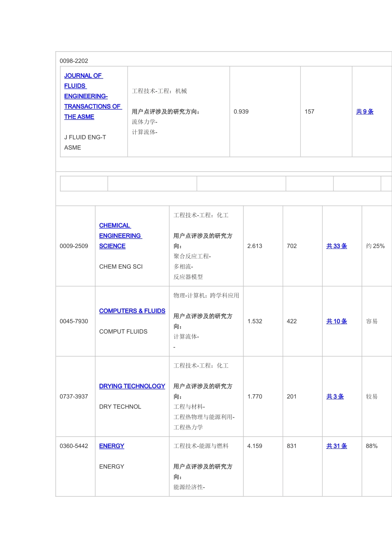Viewport: 392px width, 555px height.
Task: Click the acceptance rating 容易
Action: (372, 321)
